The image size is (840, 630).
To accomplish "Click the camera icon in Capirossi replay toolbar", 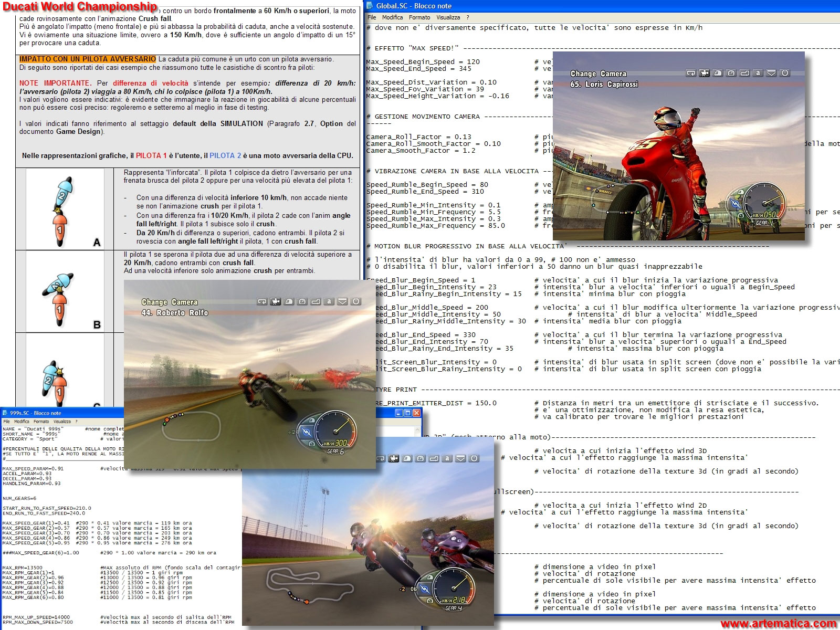I will (705, 73).
